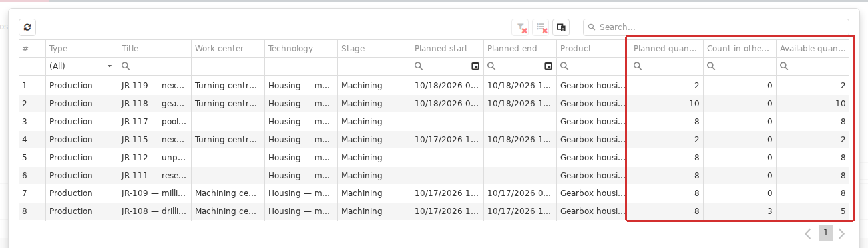Open the Planned start calendar picker
The height and width of the screenshot is (248, 868).
tap(475, 66)
